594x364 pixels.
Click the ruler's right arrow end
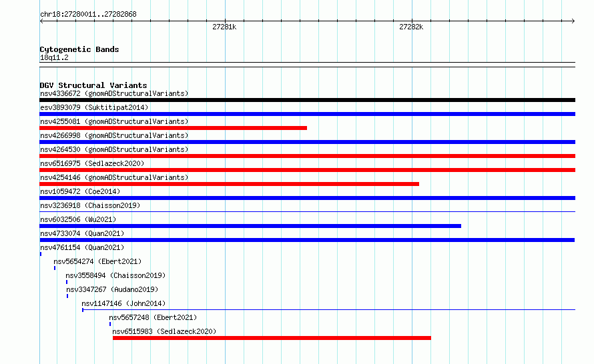573,21
